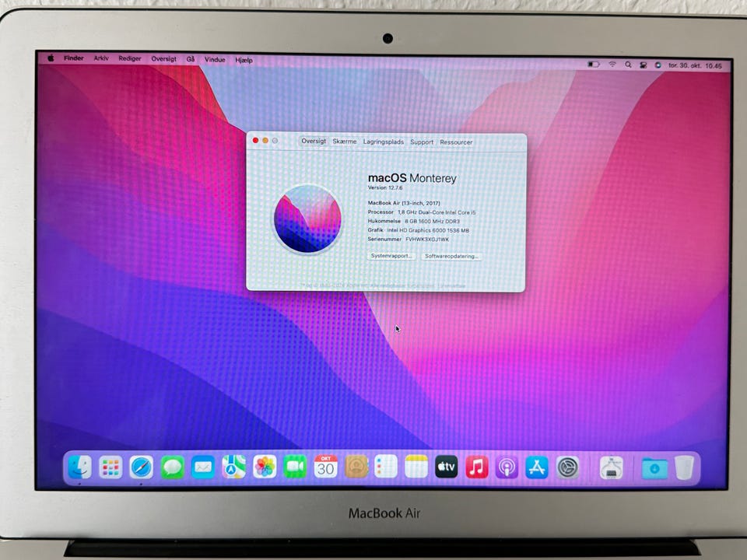This screenshot has width=747, height=560.
Task: Open the Rediger menu
Action: (x=130, y=58)
